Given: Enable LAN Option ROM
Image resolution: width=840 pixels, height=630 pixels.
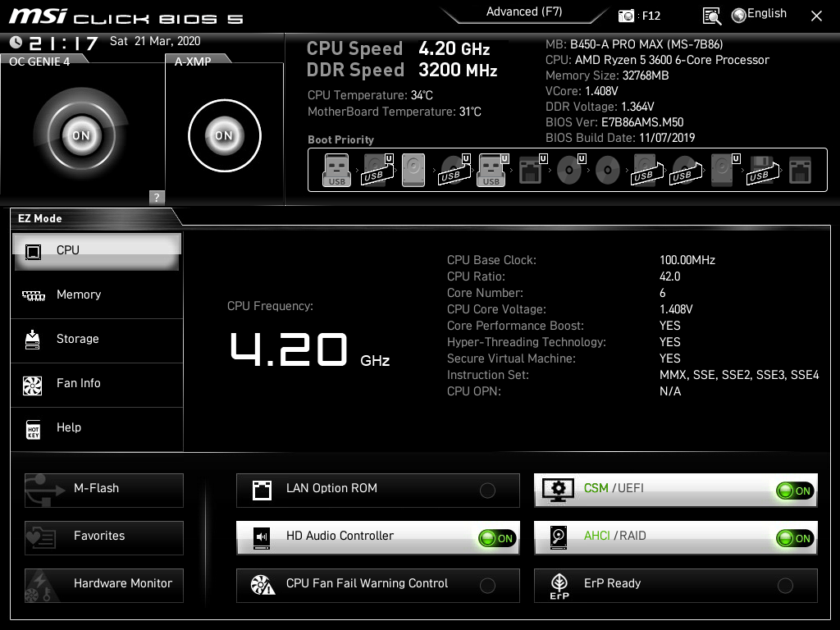Looking at the screenshot, I should click(377, 491).
